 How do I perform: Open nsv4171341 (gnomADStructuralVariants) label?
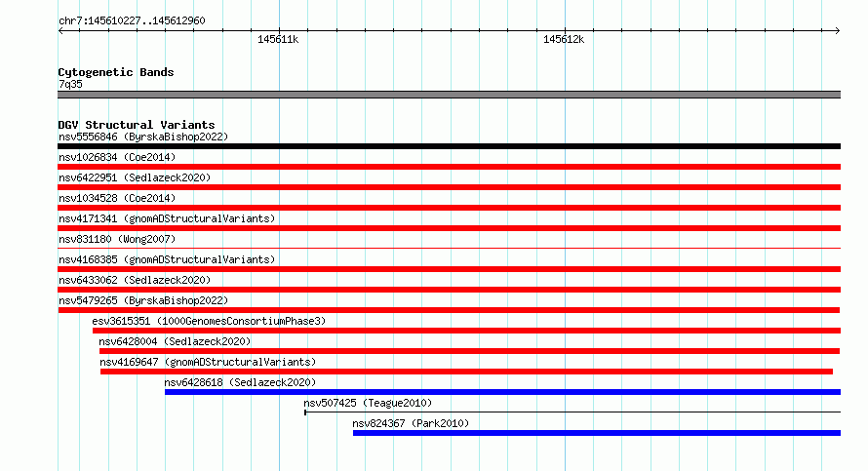click(x=167, y=218)
